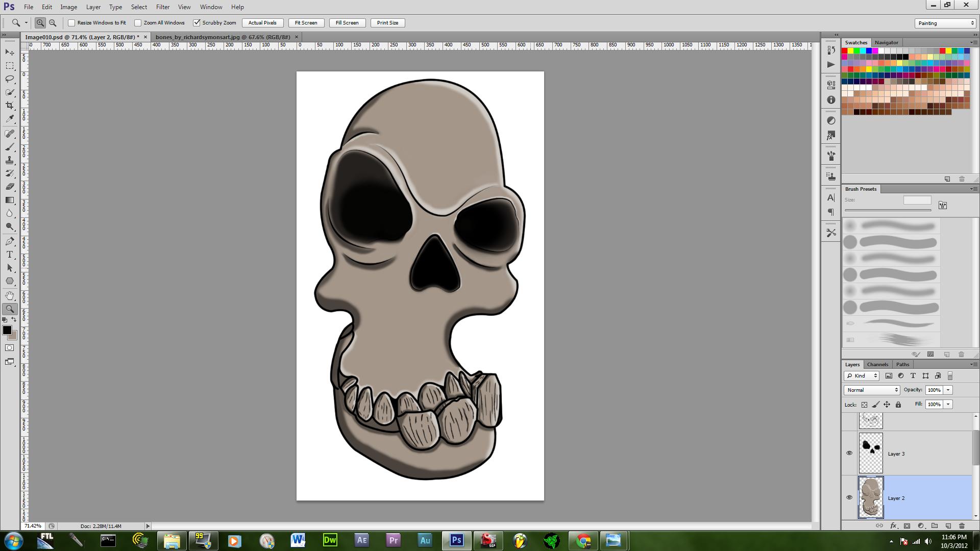Open the Info panel icon
Image resolution: width=980 pixels, height=551 pixels.
[831, 100]
